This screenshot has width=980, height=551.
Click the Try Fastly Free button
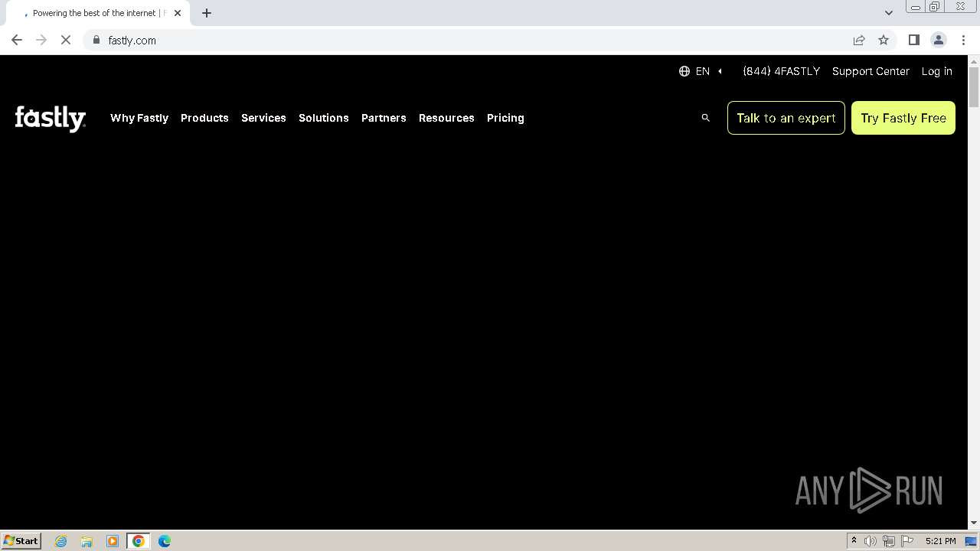(903, 118)
